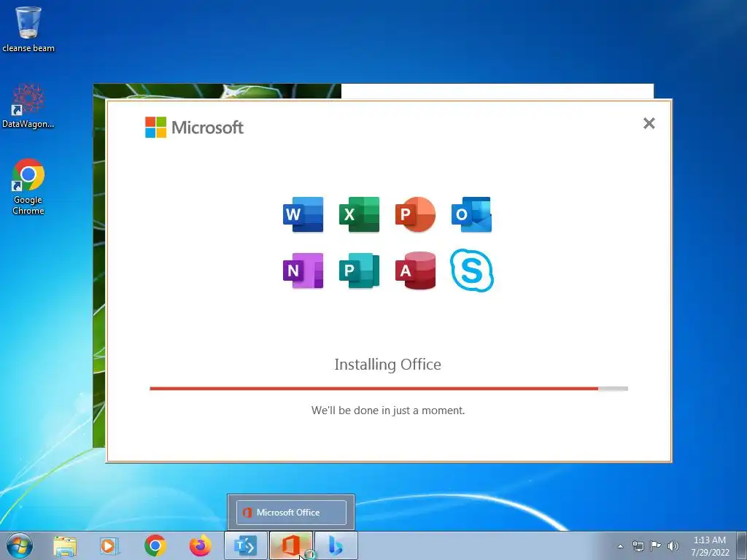This screenshot has width=747, height=560.
Task: Show hidden system tray icons
Action: 620,546
